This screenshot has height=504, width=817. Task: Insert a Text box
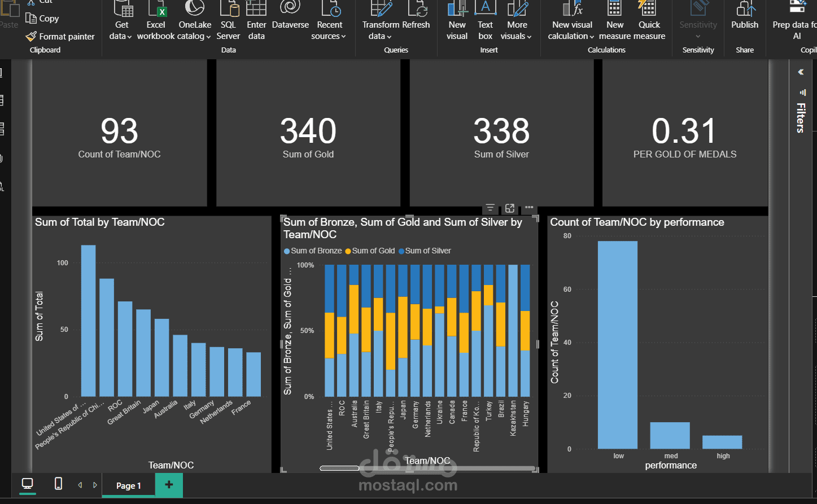[x=486, y=20]
